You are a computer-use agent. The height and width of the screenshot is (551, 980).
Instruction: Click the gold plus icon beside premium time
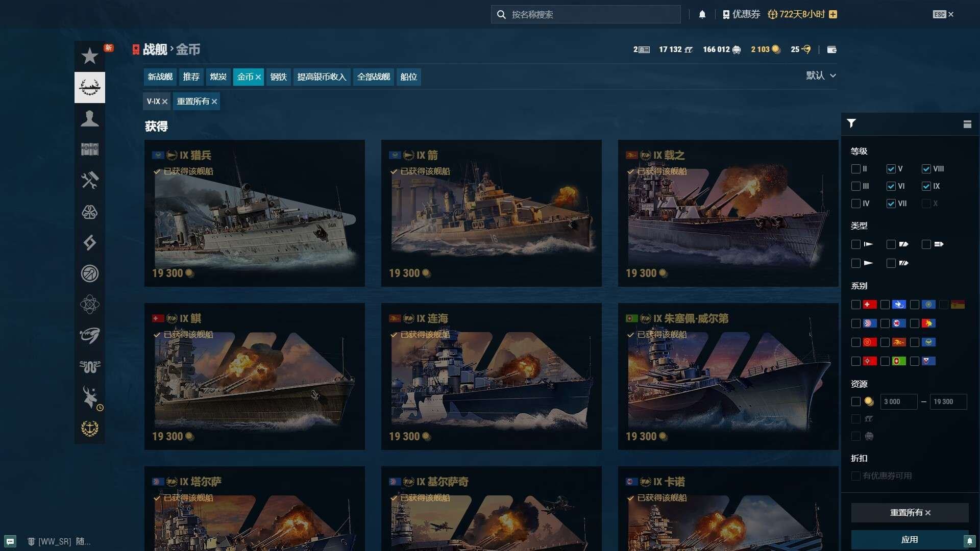click(833, 14)
